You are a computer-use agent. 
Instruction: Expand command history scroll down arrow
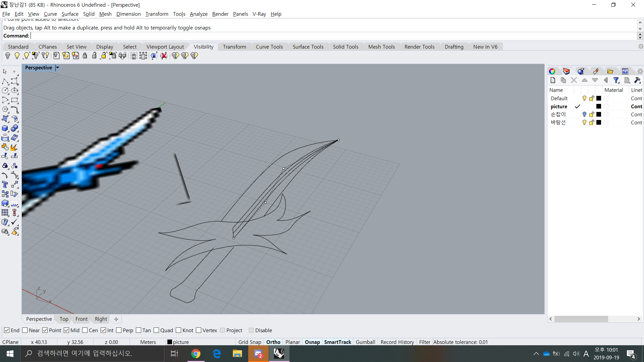640,29
